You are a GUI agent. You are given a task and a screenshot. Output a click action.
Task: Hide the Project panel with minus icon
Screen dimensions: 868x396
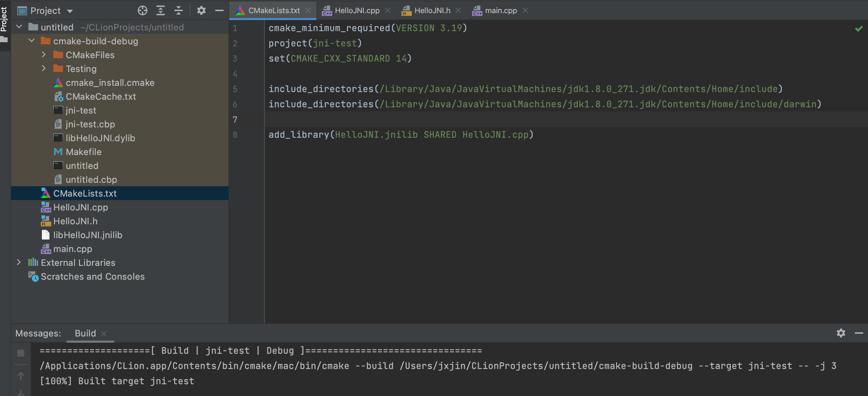(x=219, y=11)
